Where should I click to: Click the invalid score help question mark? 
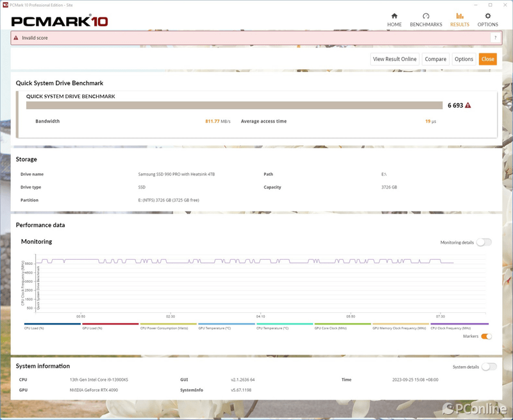(494, 38)
